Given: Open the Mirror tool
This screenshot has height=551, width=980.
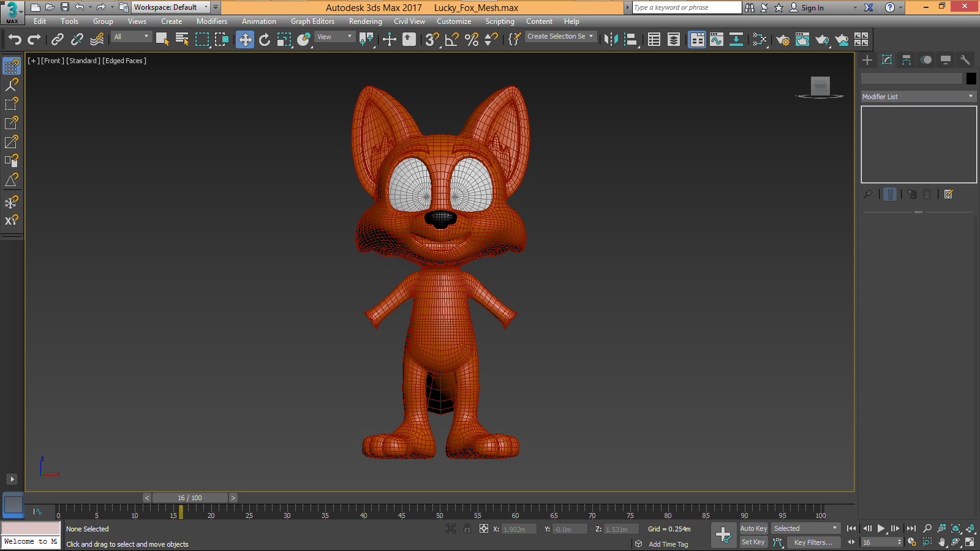Looking at the screenshot, I should point(611,40).
